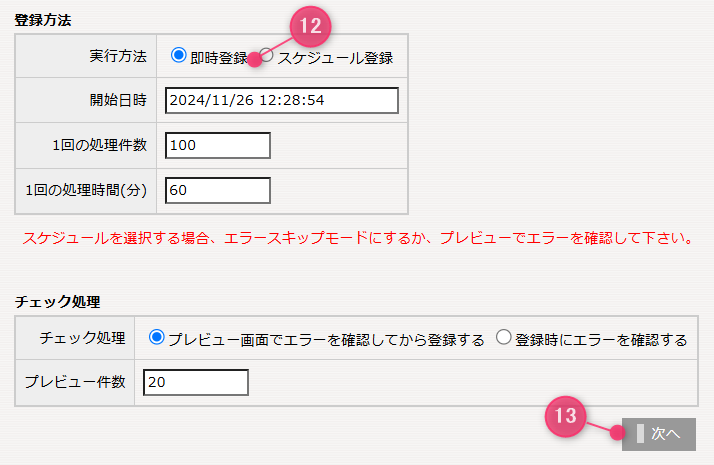Select プレビュー画面でエラーを確認してから登録する radio
714x465 pixels.
click(x=156, y=338)
